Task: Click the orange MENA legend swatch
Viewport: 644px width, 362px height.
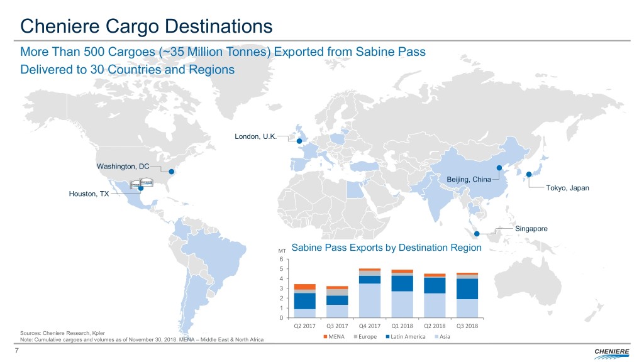Action: (325, 337)
